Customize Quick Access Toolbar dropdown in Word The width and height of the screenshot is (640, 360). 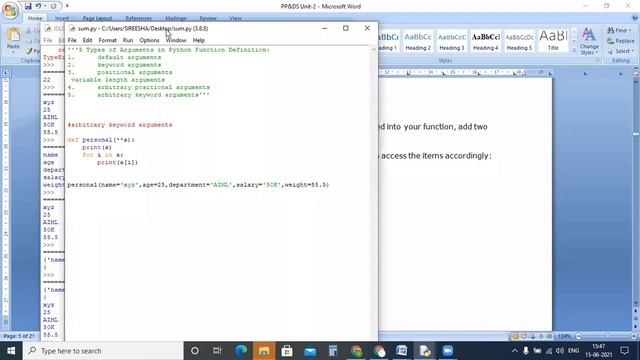tap(67, 6)
